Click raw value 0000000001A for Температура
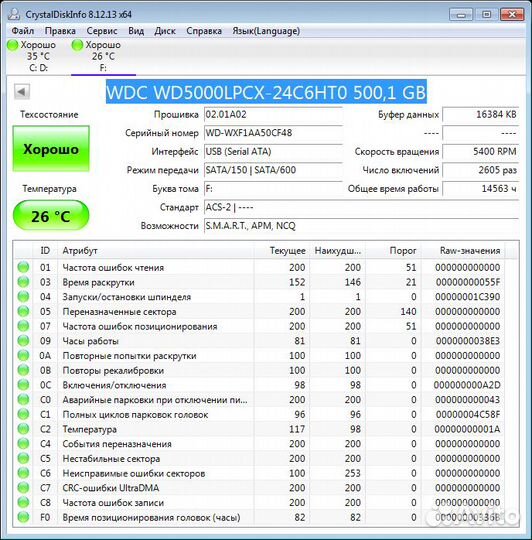 [x=468, y=429]
